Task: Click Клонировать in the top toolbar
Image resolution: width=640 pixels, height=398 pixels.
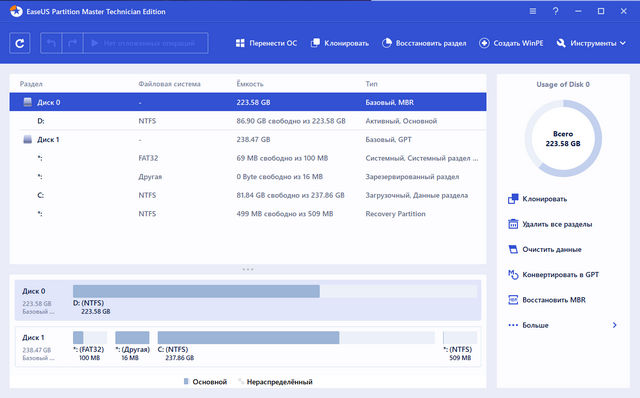Action: (340, 43)
